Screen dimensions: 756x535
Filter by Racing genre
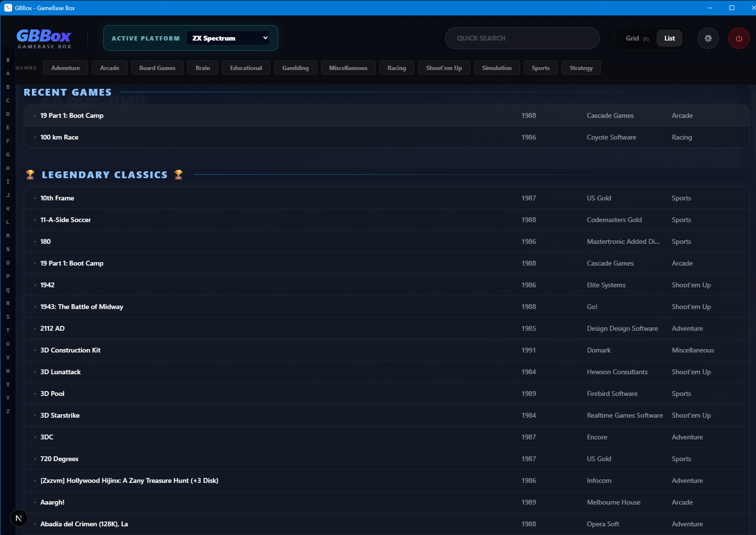397,68
